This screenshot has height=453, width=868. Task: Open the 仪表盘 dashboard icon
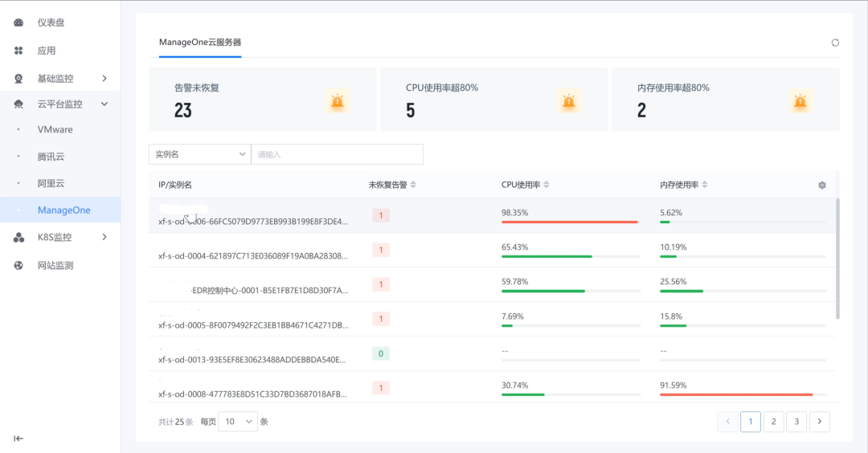18,22
